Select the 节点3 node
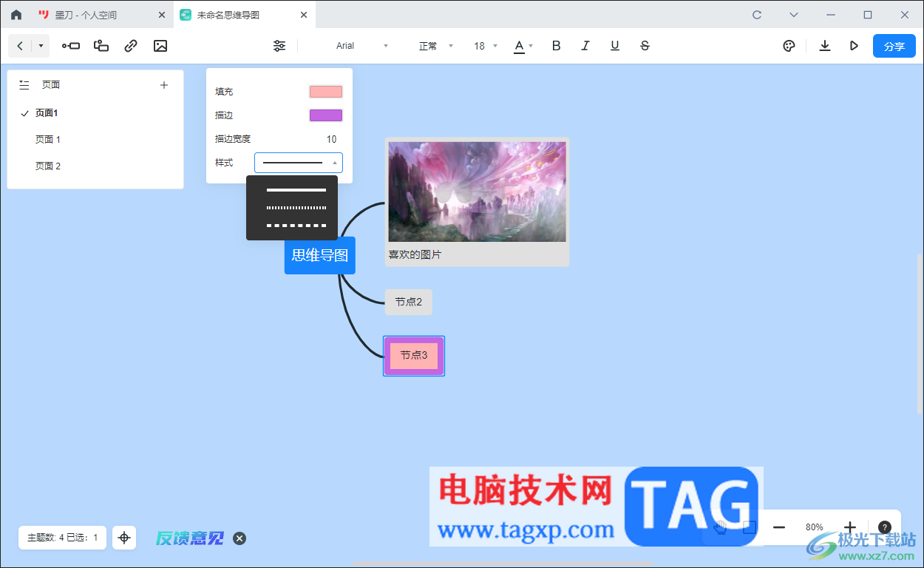This screenshot has width=924, height=568. click(414, 356)
